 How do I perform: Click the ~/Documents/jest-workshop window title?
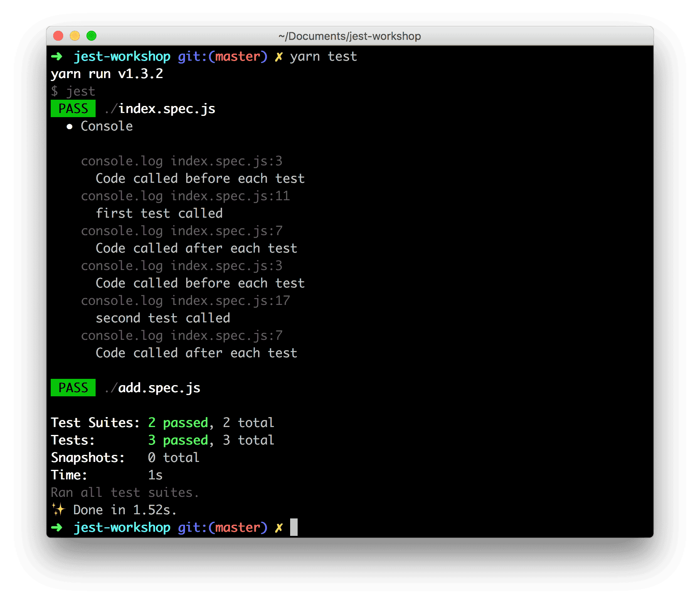[350, 36]
